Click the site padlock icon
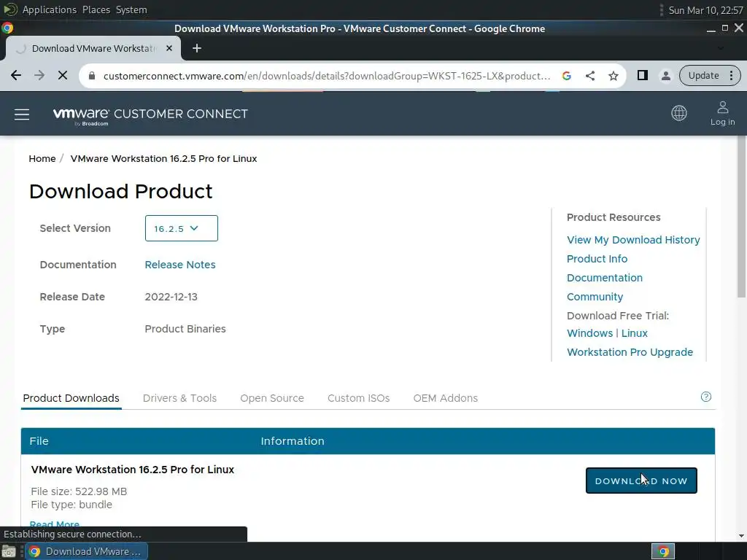The image size is (747, 560). 93,76
